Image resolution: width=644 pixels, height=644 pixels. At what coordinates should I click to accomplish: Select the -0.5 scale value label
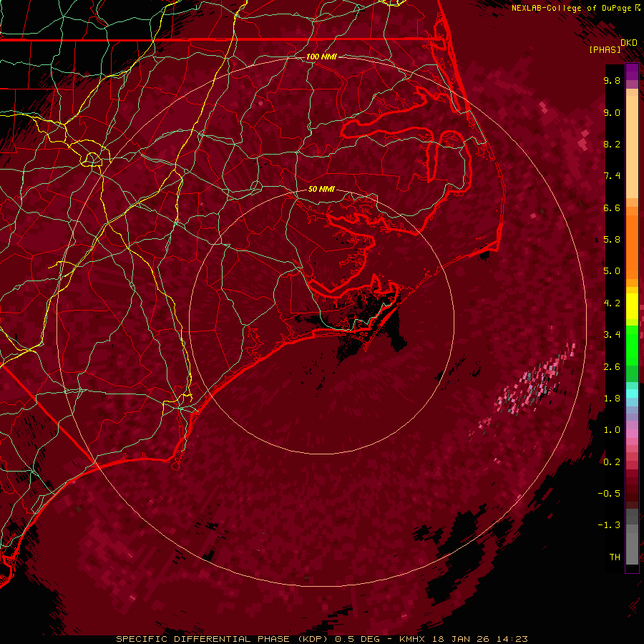(x=609, y=494)
